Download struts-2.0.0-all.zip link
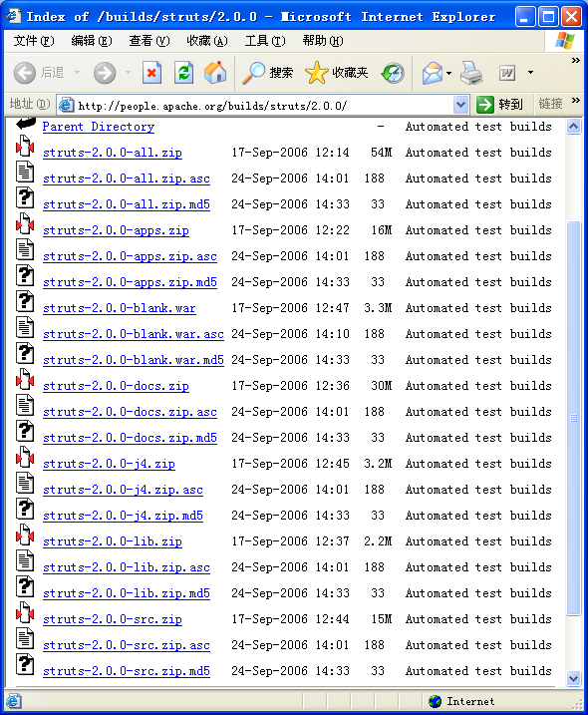 [113, 153]
